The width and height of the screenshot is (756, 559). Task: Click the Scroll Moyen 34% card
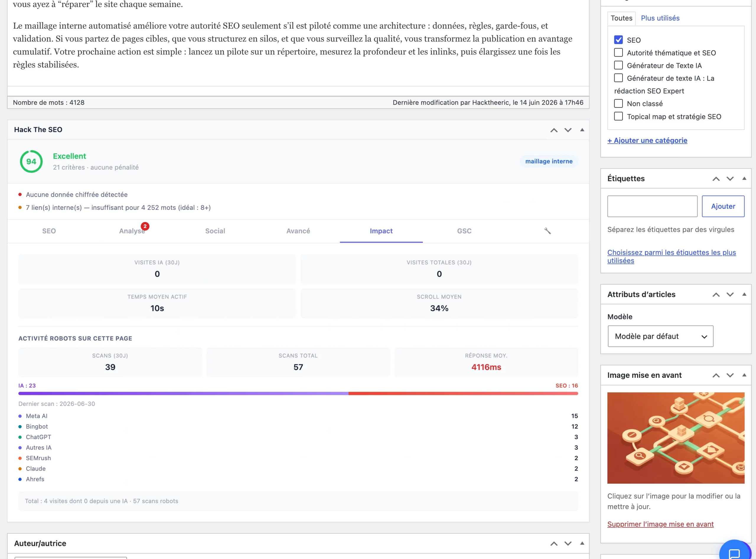(439, 303)
